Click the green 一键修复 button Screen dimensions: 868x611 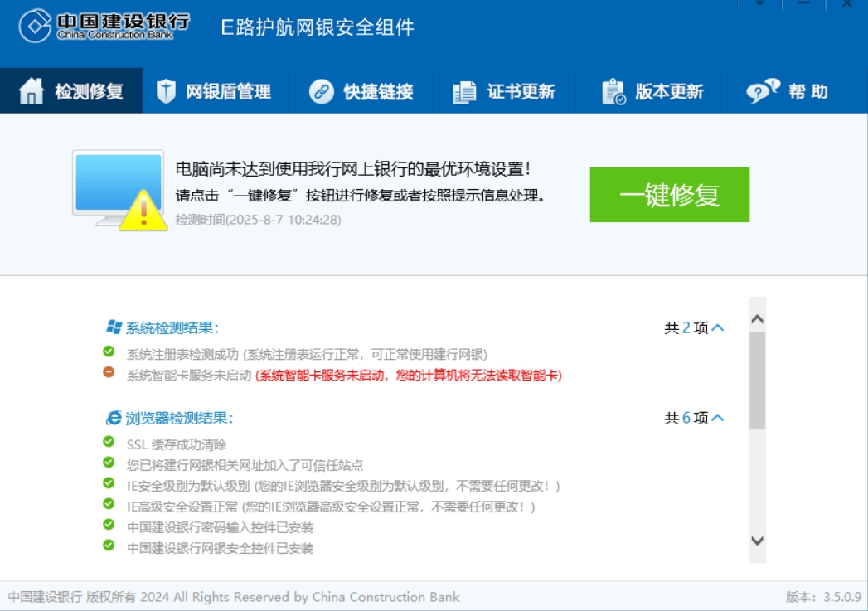[x=669, y=195]
